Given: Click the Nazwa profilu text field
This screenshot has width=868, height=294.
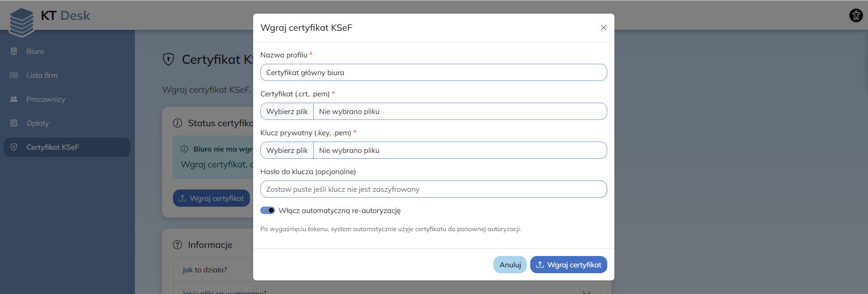Looking at the screenshot, I should coord(433,72).
